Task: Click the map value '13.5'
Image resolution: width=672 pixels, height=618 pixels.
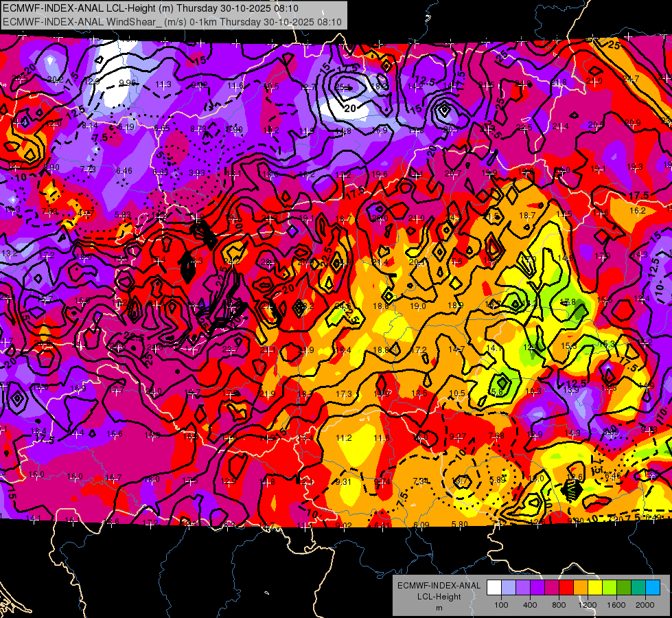Action: (x=419, y=393)
